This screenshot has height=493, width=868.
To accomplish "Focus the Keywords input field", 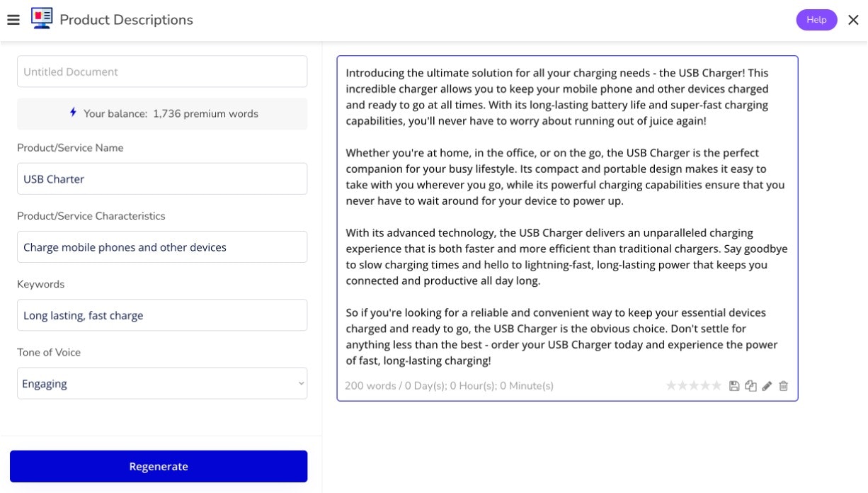I will [162, 314].
